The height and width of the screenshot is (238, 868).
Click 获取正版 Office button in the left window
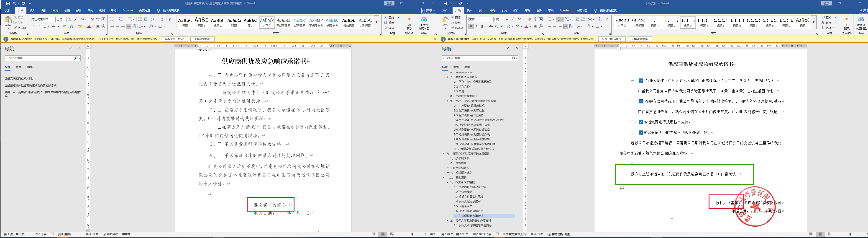tap(174, 39)
